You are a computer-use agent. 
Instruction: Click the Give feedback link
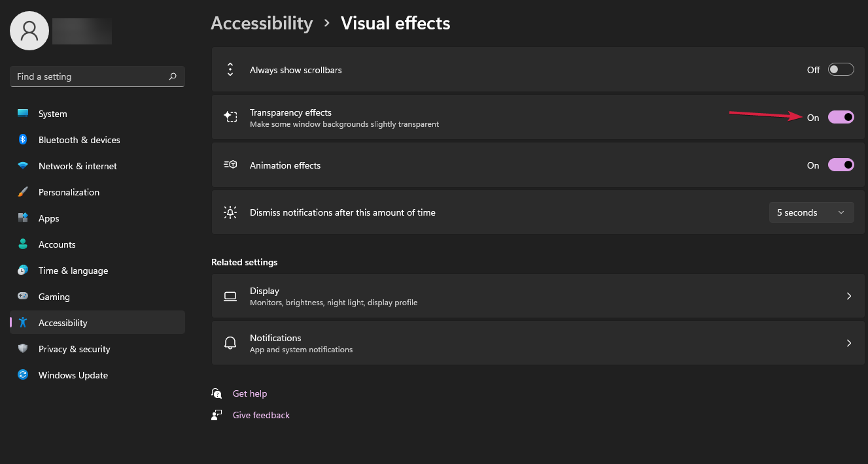[261, 415]
